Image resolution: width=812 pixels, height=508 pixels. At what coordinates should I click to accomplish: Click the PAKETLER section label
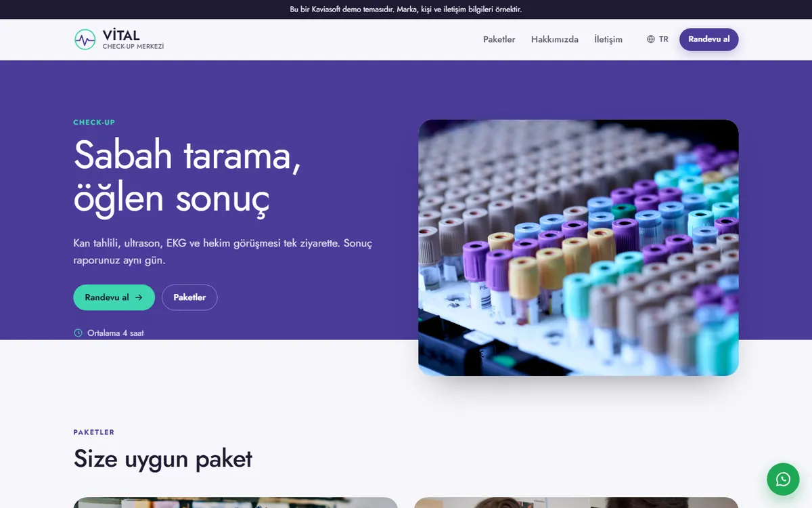pos(94,432)
